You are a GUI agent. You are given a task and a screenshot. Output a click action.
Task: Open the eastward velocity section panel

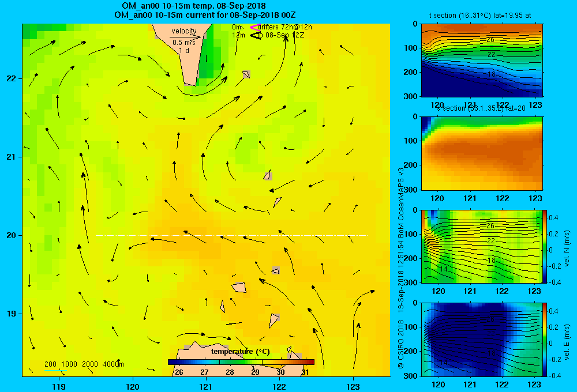point(482,340)
